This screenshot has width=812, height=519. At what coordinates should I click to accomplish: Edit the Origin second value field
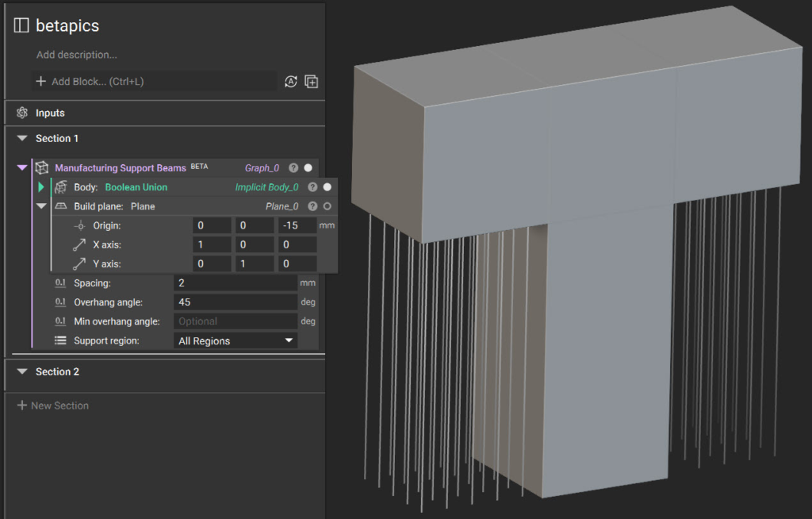[x=255, y=225]
